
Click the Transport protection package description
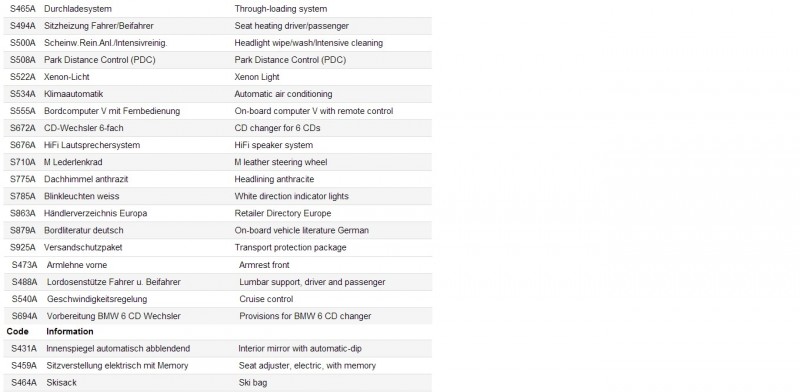(290, 247)
